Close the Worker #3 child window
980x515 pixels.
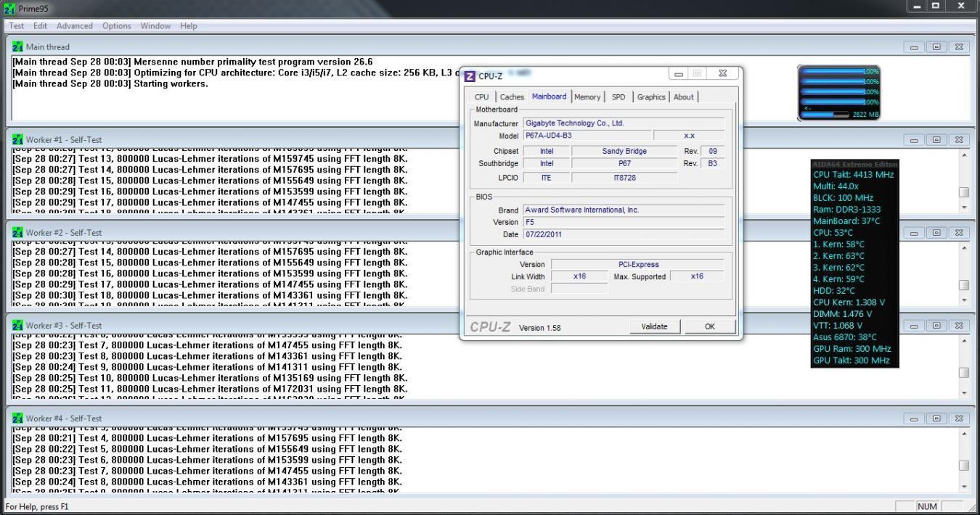pos(959,326)
